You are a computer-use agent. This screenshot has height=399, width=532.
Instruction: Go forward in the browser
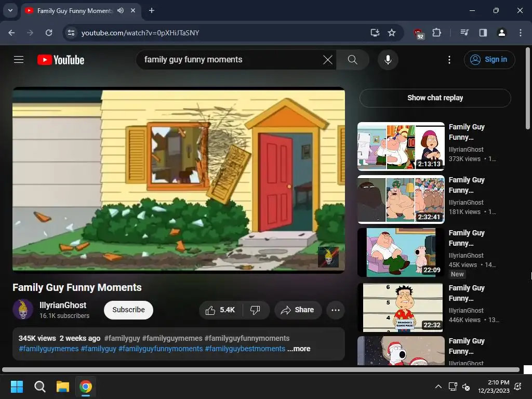pos(30,33)
